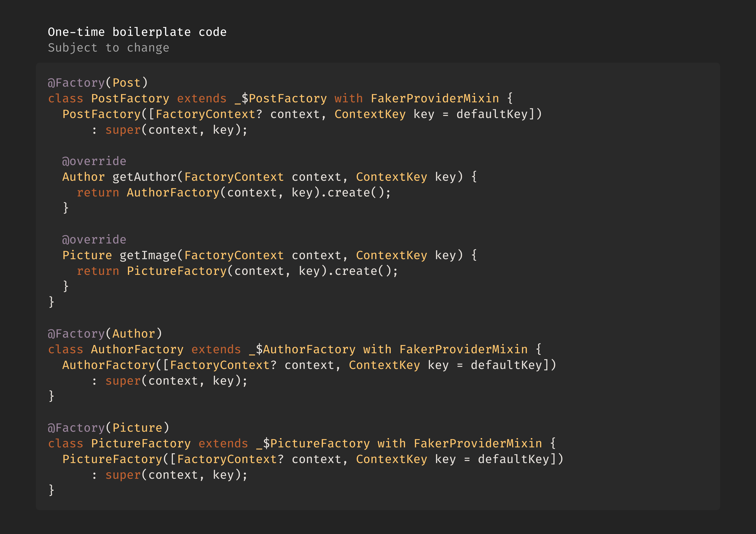756x534 pixels.
Task: Click the @Factory(Post) annotation
Action: tap(98, 83)
